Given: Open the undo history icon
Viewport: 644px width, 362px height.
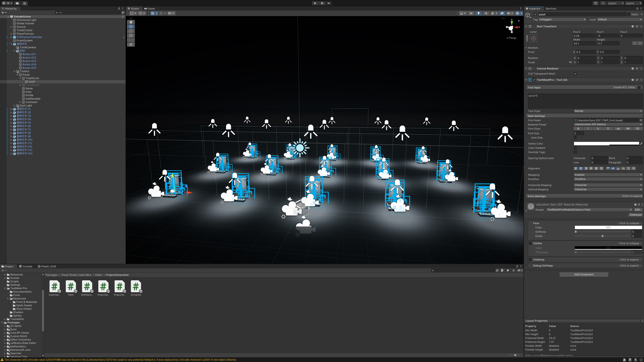Looking at the screenshot, I should tap(596, 3).
